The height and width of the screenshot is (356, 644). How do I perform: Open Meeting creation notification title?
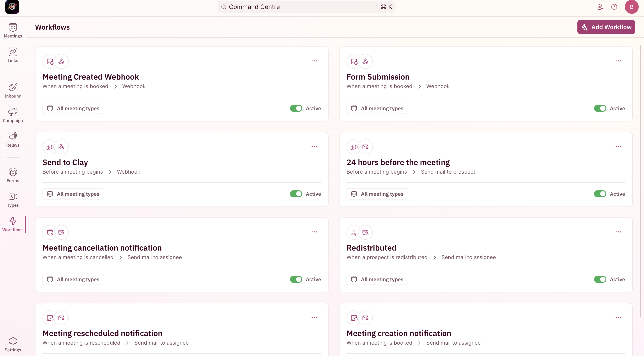[399, 333]
